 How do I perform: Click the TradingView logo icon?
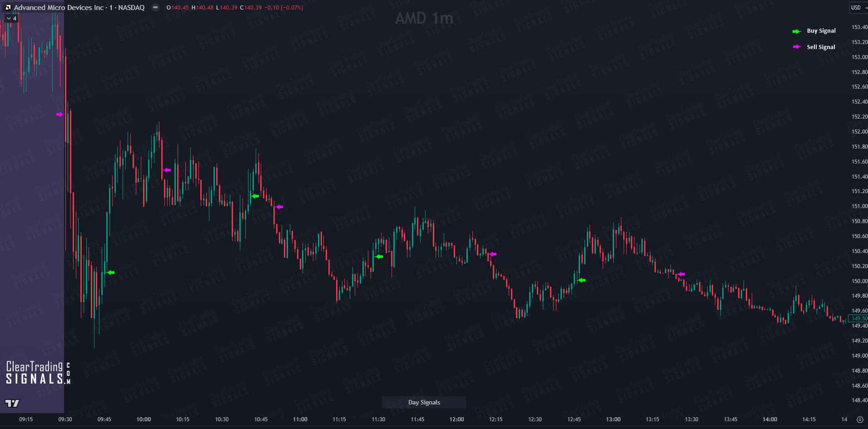12,403
